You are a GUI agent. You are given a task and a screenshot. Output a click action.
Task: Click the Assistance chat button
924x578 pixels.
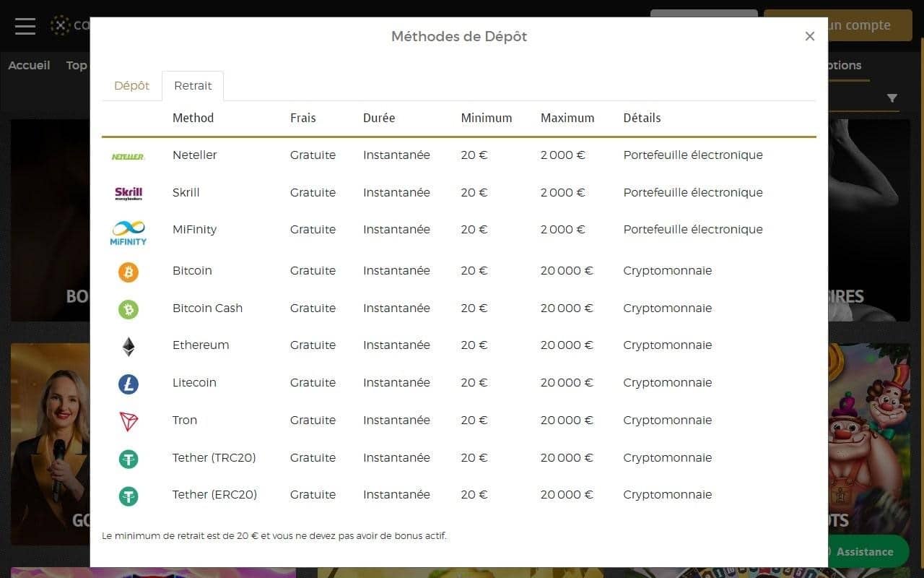[x=864, y=551]
